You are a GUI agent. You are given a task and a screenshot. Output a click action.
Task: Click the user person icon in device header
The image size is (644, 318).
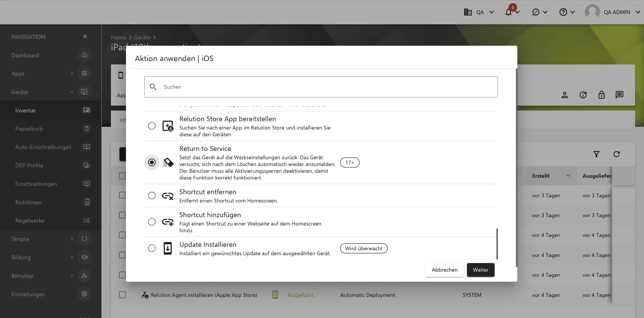(x=565, y=95)
